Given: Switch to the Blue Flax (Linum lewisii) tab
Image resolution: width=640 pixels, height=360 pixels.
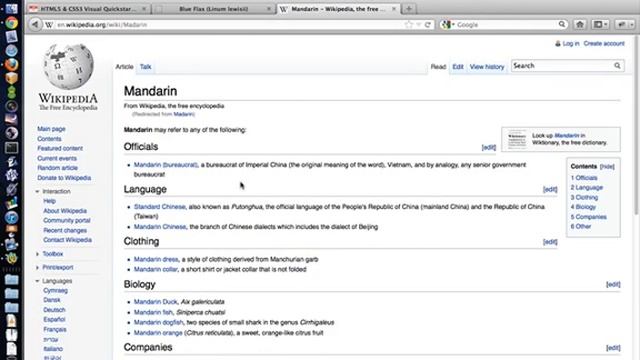Looking at the screenshot, I should click(213, 9).
